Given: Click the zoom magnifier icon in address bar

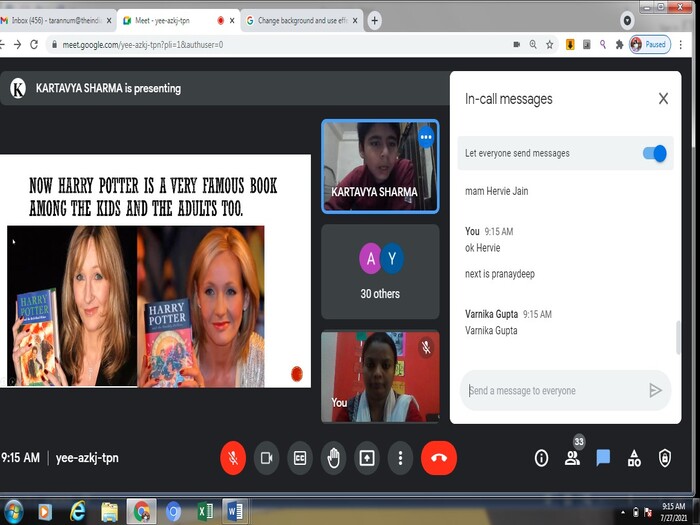Looking at the screenshot, I should [533, 45].
